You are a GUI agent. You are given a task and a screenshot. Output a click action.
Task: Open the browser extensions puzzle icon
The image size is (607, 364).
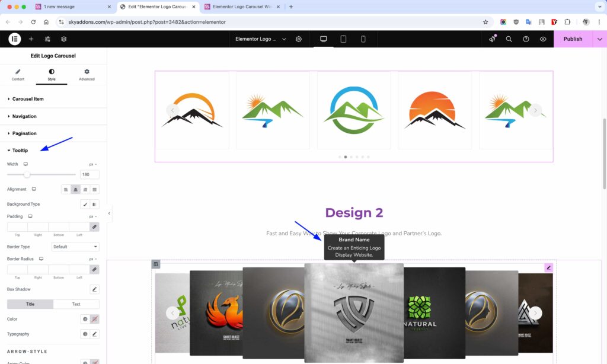(567, 22)
